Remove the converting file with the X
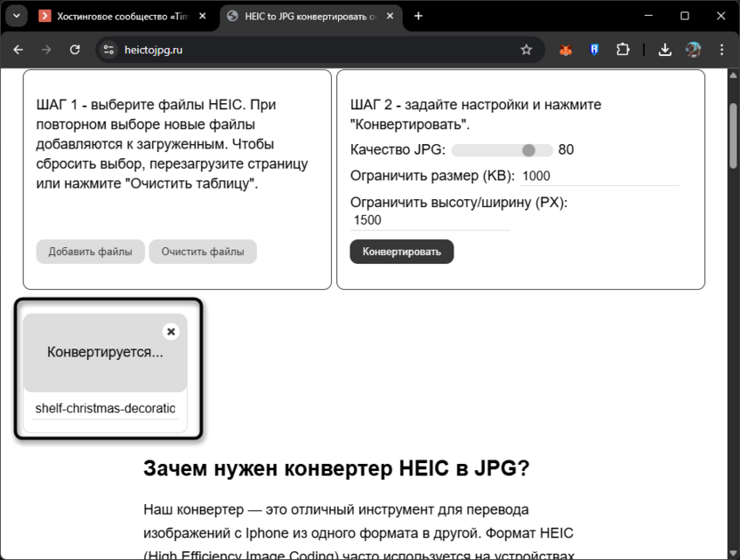Viewport: 740px width, 560px height. (x=170, y=331)
